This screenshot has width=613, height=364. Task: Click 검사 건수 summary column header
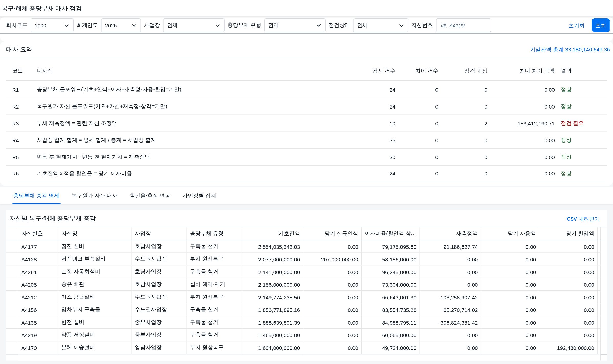pos(384,71)
